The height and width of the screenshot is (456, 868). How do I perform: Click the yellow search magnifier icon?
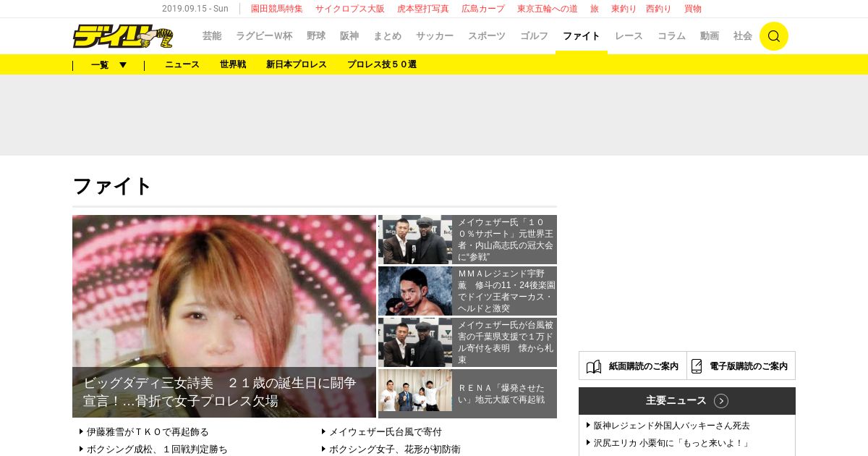tap(773, 36)
